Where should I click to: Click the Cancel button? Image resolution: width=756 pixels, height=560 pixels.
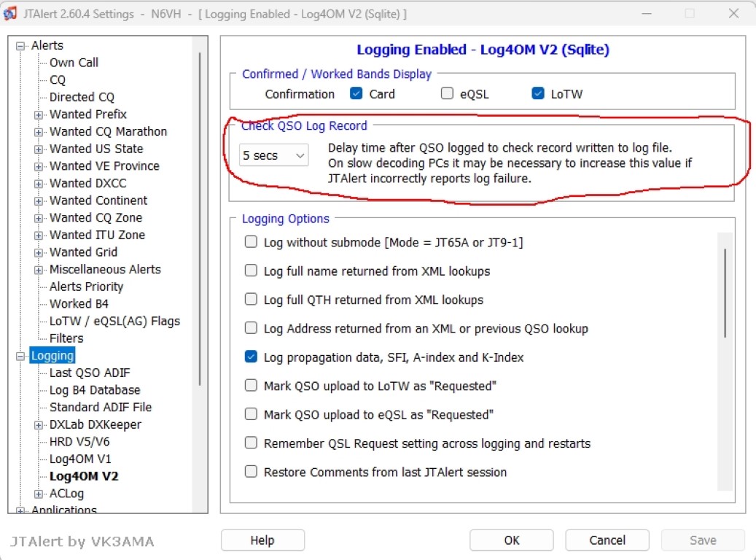(607, 540)
